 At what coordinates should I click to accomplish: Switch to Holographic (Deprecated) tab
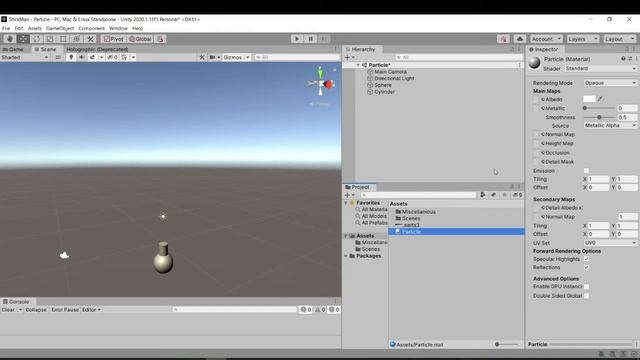[x=97, y=49]
